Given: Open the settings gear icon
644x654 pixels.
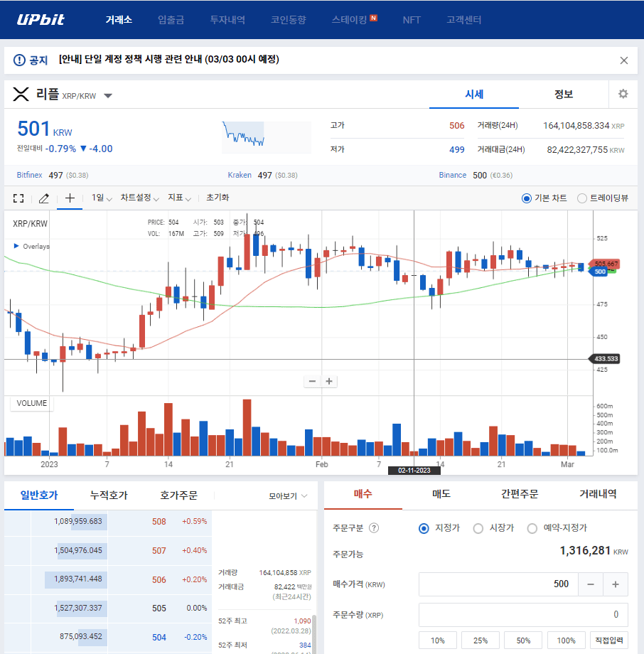Looking at the screenshot, I should point(623,95).
